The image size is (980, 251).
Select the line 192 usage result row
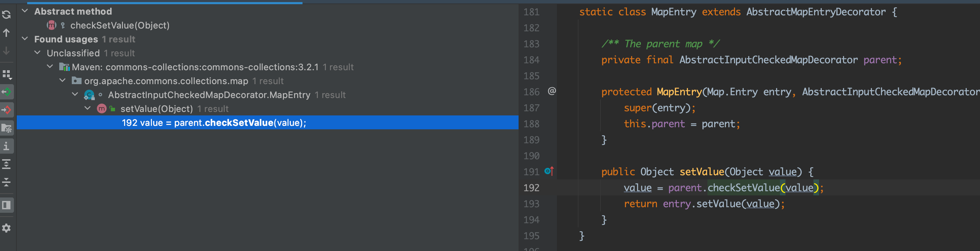pyautogui.click(x=214, y=123)
